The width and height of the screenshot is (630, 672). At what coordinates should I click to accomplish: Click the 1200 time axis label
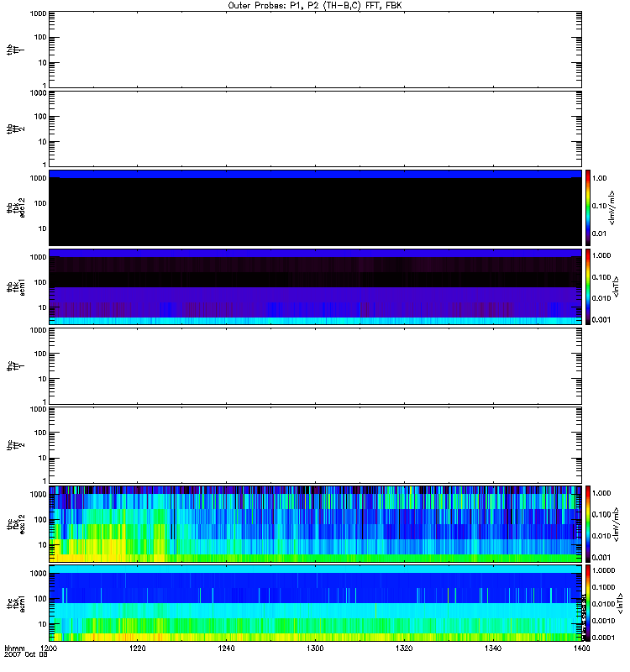click(50, 649)
